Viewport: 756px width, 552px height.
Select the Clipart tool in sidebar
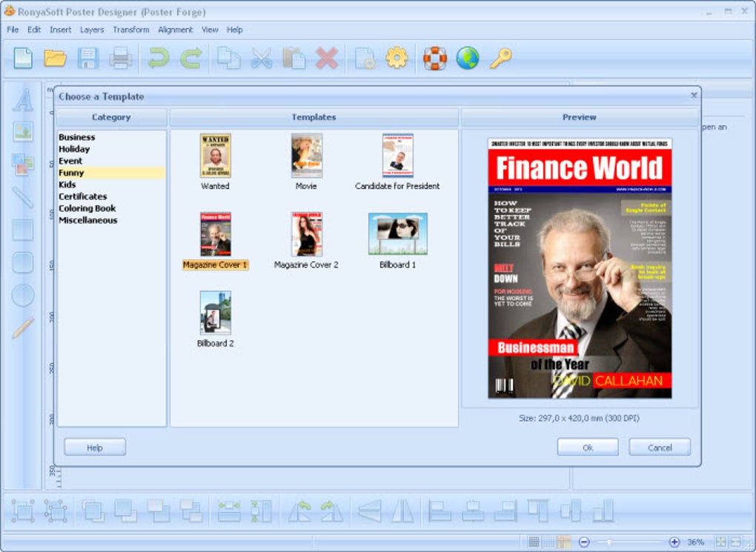(x=23, y=164)
